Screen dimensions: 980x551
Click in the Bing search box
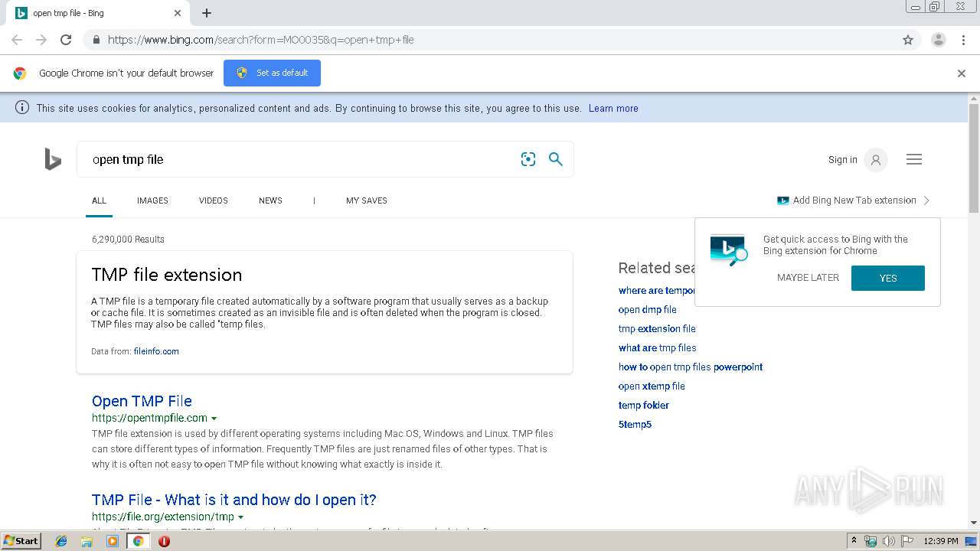299,159
